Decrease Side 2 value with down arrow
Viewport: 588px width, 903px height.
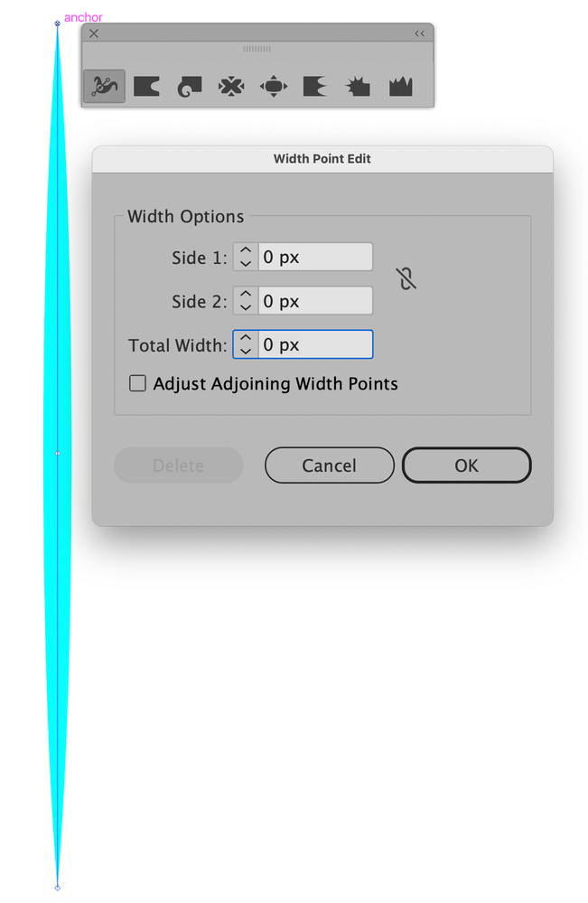pyautogui.click(x=246, y=307)
